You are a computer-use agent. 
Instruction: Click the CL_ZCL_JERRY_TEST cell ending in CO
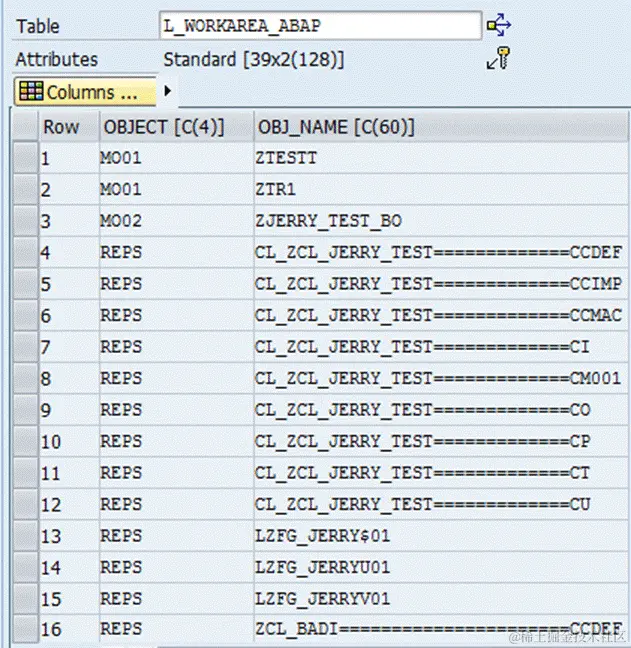pyautogui.click(x=441, y=410)
